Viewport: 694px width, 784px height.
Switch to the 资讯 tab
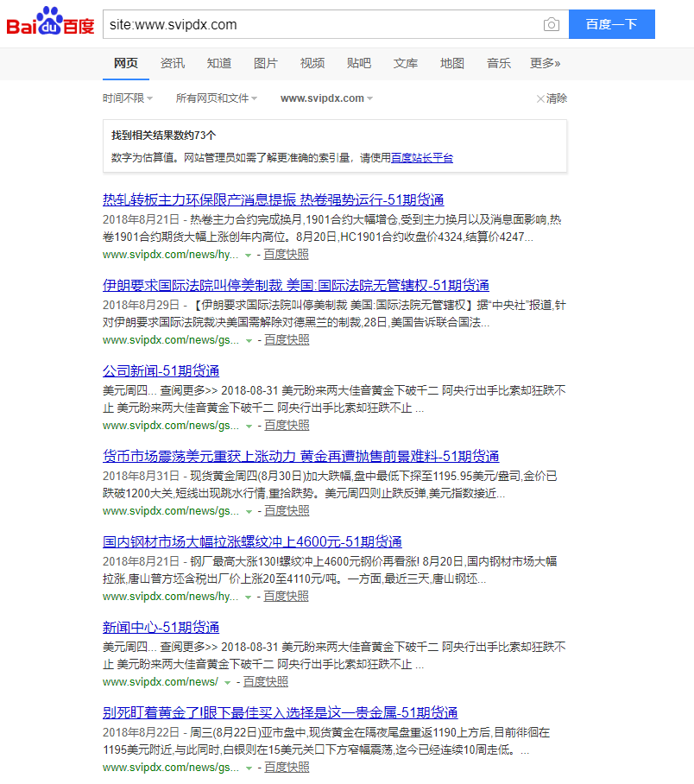(x=173, y=63)
